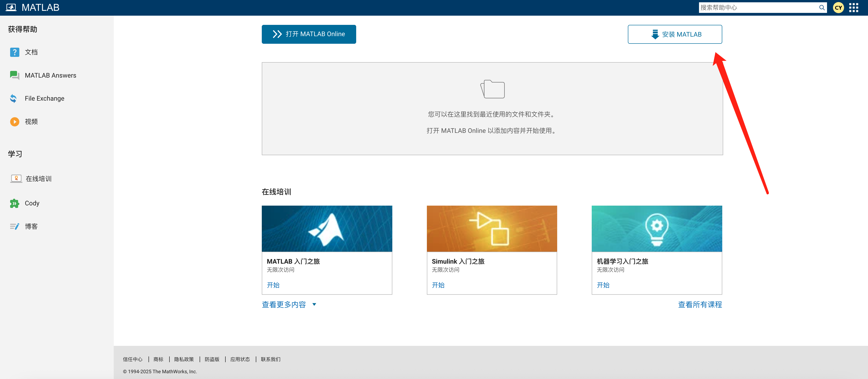Click Open MATLAB Online button
Viewport: 868px width, 379px height.
[x=309, y=34]
